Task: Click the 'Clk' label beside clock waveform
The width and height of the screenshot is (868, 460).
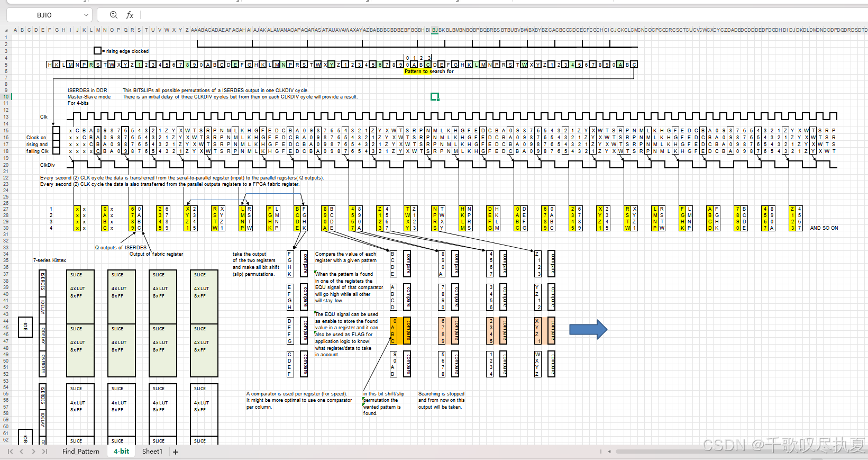Action: (44, 117)
